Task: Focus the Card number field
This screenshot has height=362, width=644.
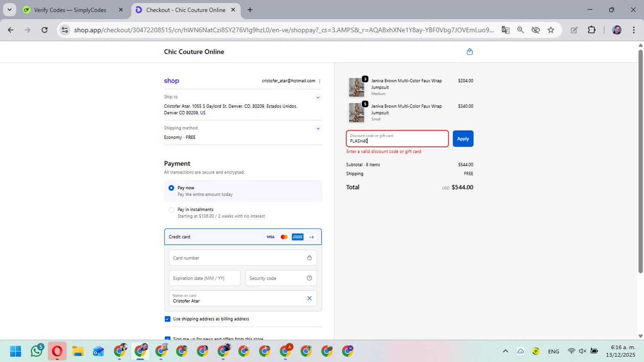Action: tap(243, 258)
